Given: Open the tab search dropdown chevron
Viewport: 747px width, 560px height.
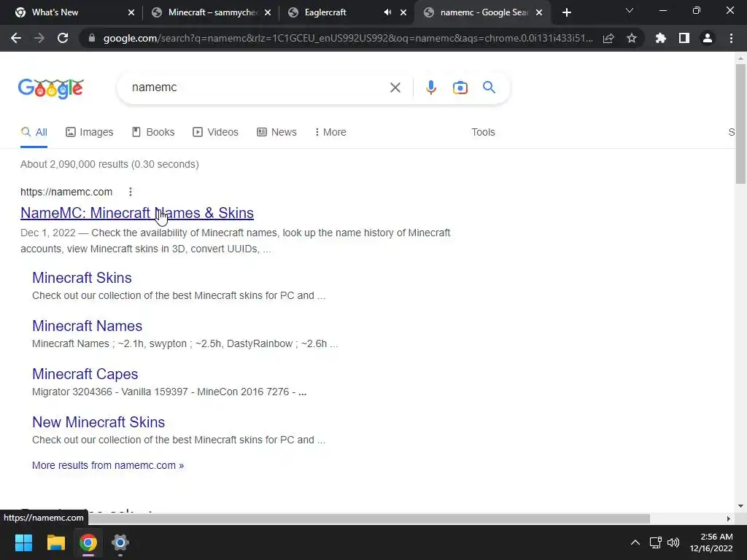Looking at the screenshot, I should pos(630,10).
